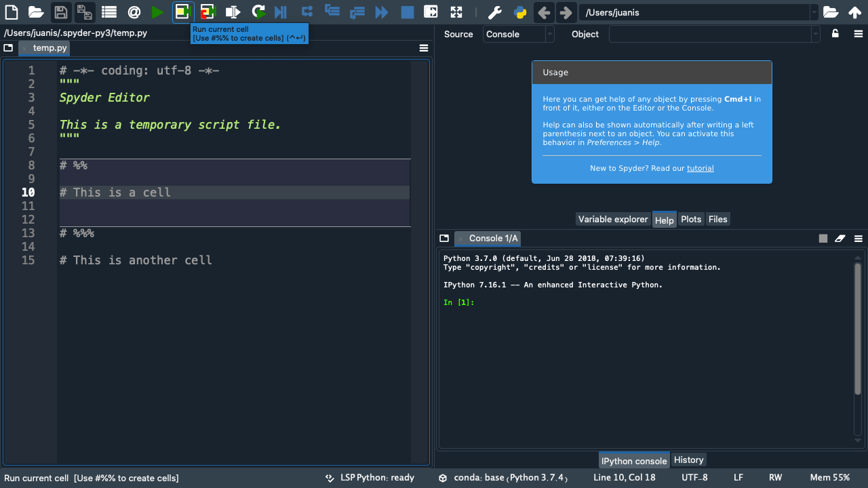Click the stop kernel square in the console
868x488 pixels.
point(823,239)
